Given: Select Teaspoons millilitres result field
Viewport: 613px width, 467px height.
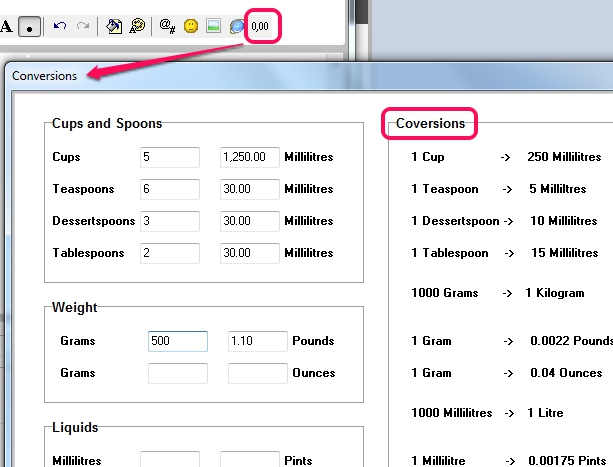Looking at the screenshot, I should click(x=250, y=189).
